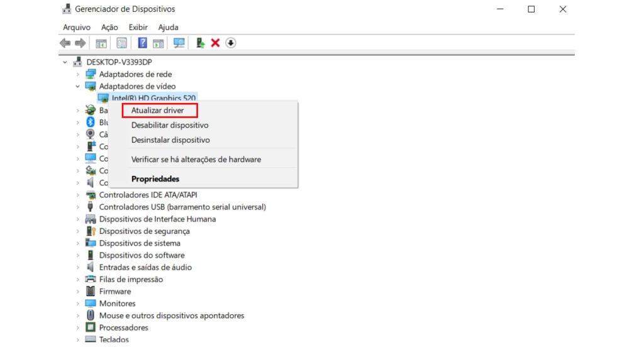Click the Device Manager title bar icon
The height and width of the screenshot is (362, 644).
[x=66, y=9]
